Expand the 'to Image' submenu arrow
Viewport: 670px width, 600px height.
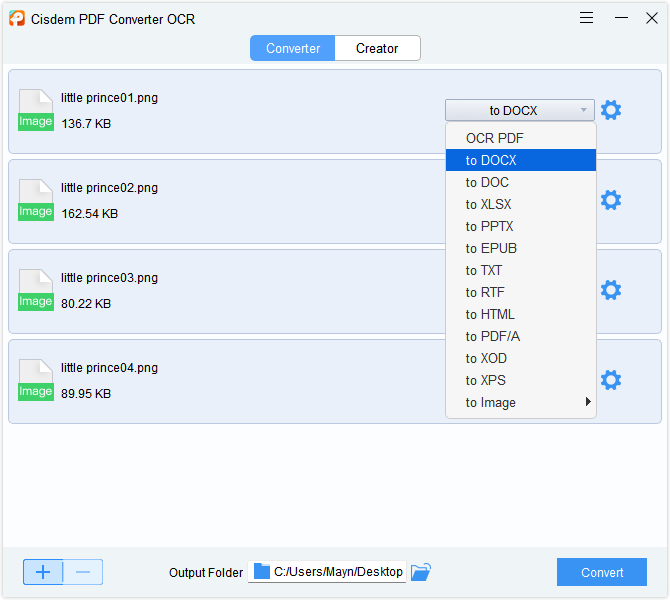click(588, 402)
